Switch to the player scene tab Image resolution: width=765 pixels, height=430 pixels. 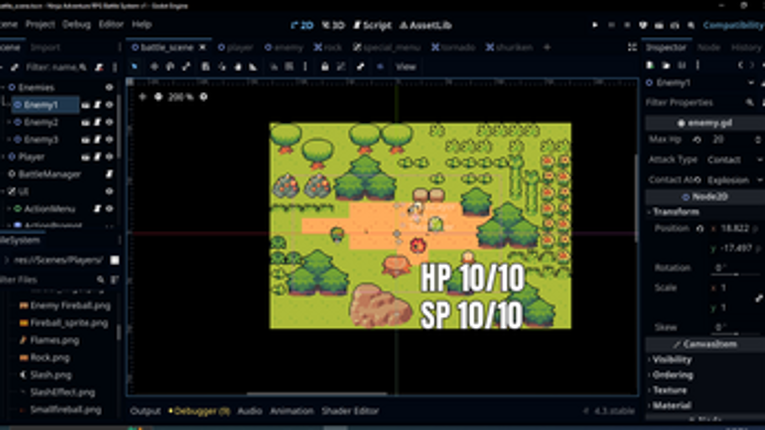pos(237,47)
